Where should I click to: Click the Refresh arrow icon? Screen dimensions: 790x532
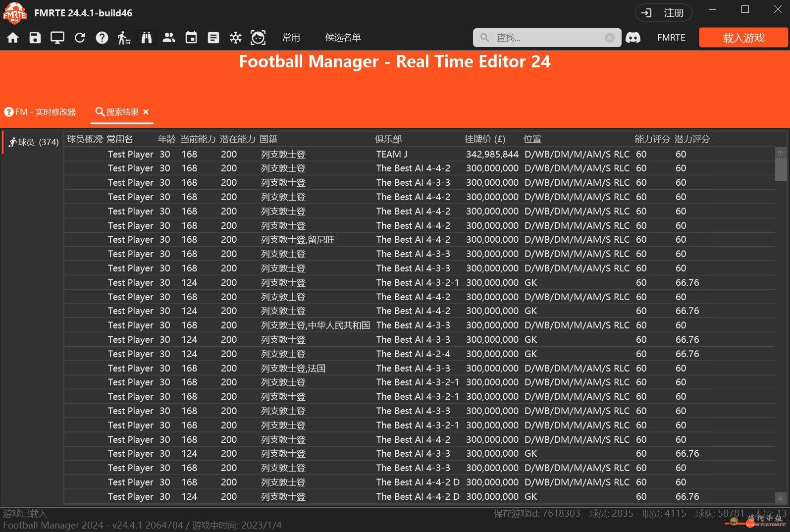80,38
